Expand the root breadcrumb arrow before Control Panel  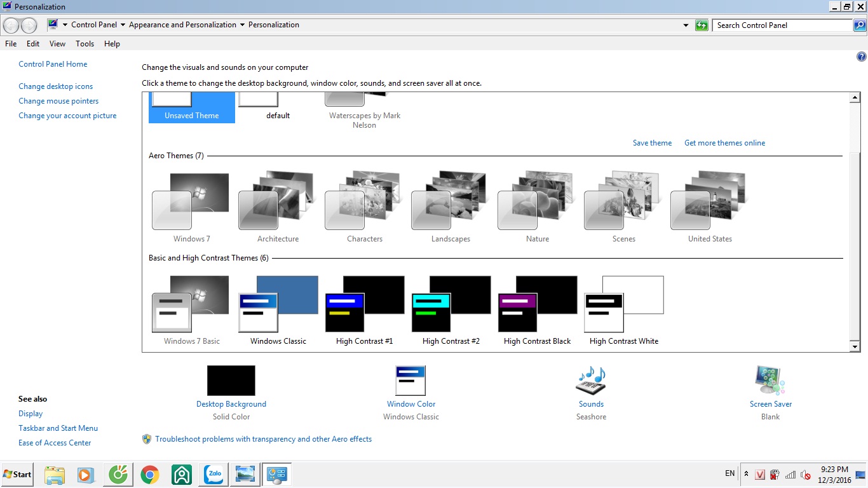(65, 25)
